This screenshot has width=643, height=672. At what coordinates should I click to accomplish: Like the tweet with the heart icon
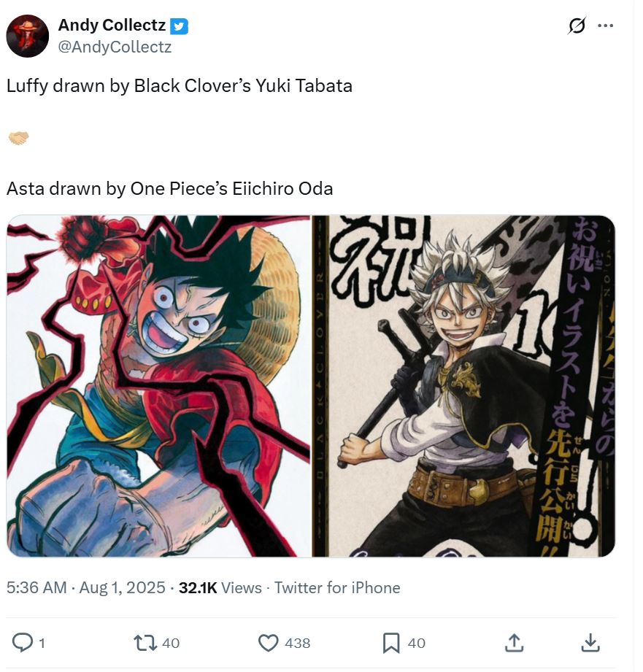coord(269,643)
